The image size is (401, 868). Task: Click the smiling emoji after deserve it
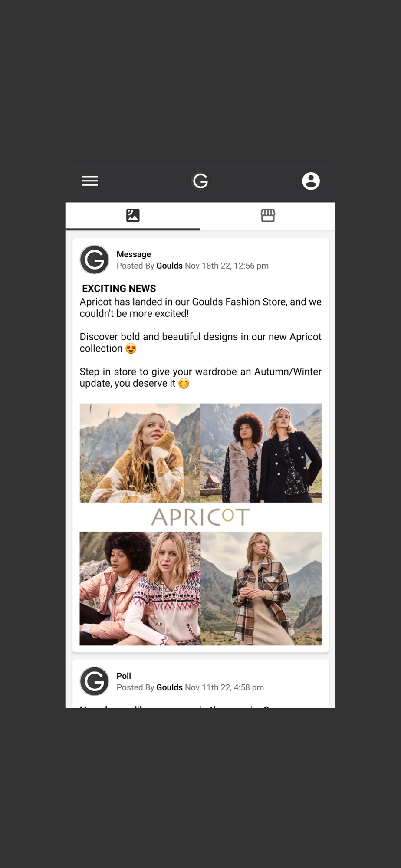[x=184, y=384]
